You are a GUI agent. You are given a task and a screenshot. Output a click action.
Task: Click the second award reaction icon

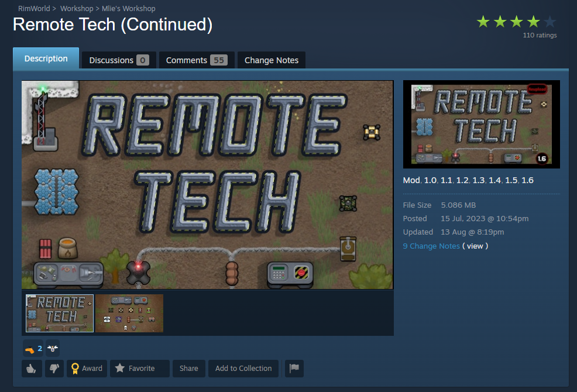53,348
